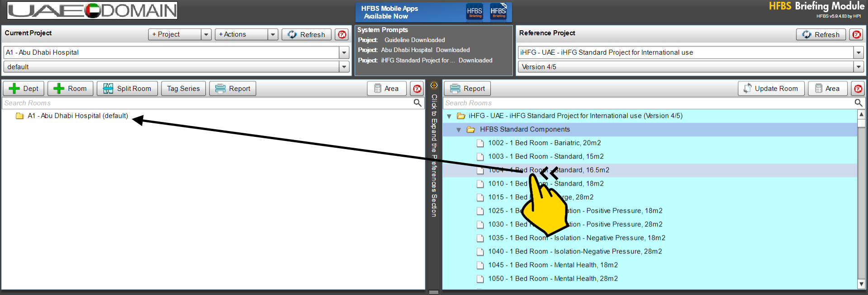Select the HFBS Standard Components folder row

click(650, 130)
